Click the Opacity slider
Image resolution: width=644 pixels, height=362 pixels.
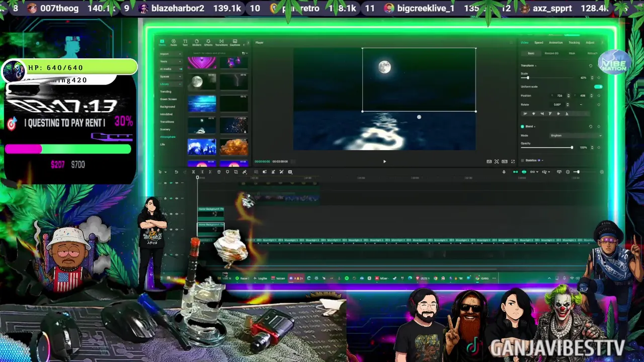pos(547,147)
